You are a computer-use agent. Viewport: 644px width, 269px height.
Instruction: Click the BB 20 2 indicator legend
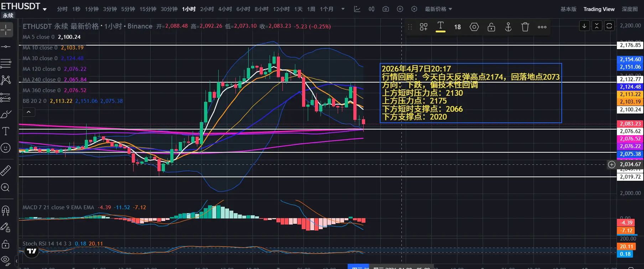[73, 101]
